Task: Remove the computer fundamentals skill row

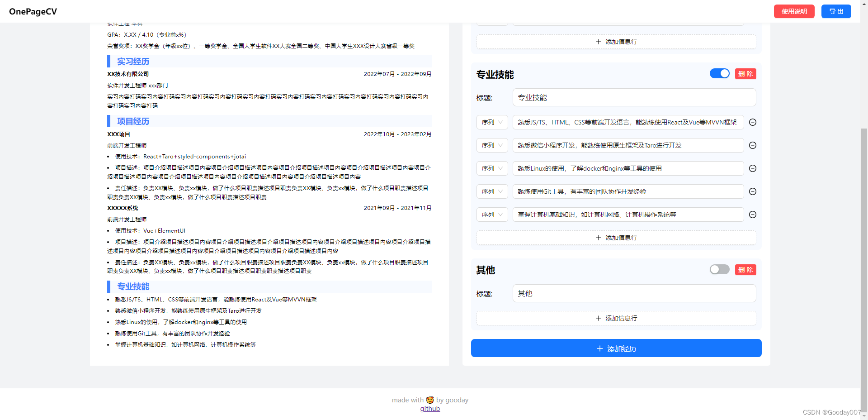Action: tap(753, 215)
